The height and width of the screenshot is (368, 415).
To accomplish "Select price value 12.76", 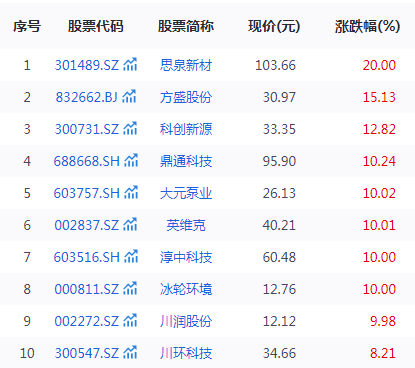I will 279,289.
